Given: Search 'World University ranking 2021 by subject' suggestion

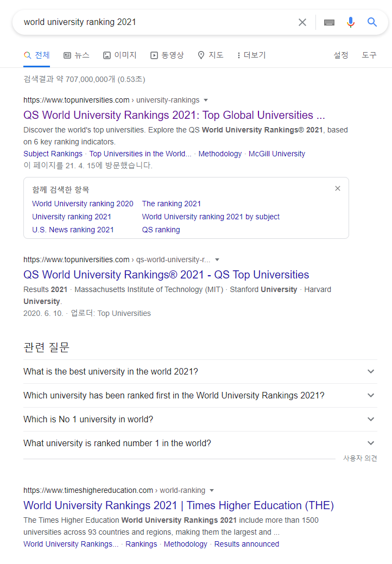Looking at the screenshot, I should click(211, 217).
